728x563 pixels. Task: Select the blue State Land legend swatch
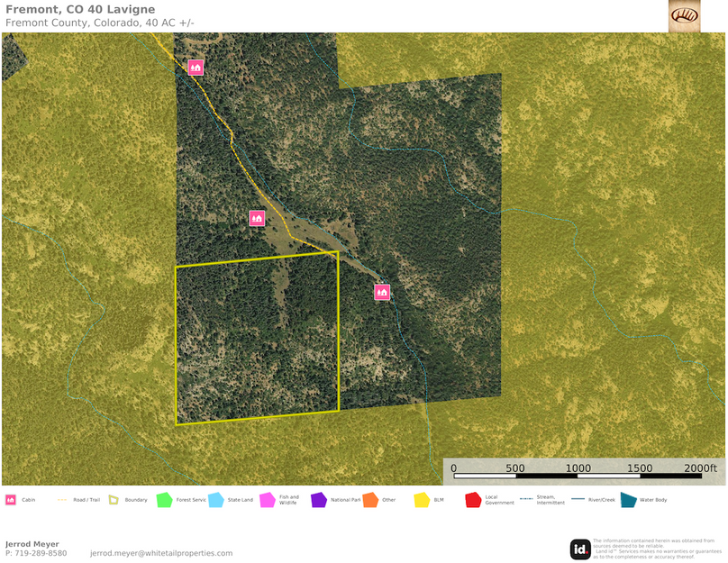(215, 499)
